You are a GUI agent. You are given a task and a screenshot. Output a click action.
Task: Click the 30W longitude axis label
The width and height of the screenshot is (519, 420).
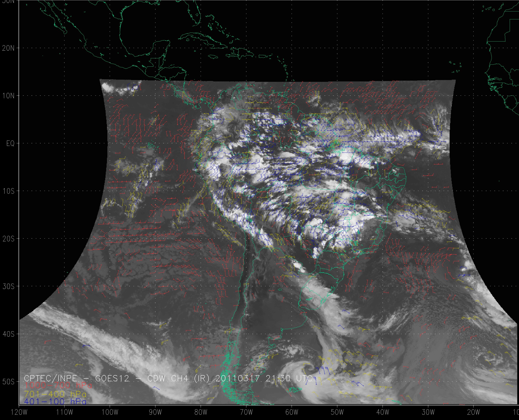428,412
